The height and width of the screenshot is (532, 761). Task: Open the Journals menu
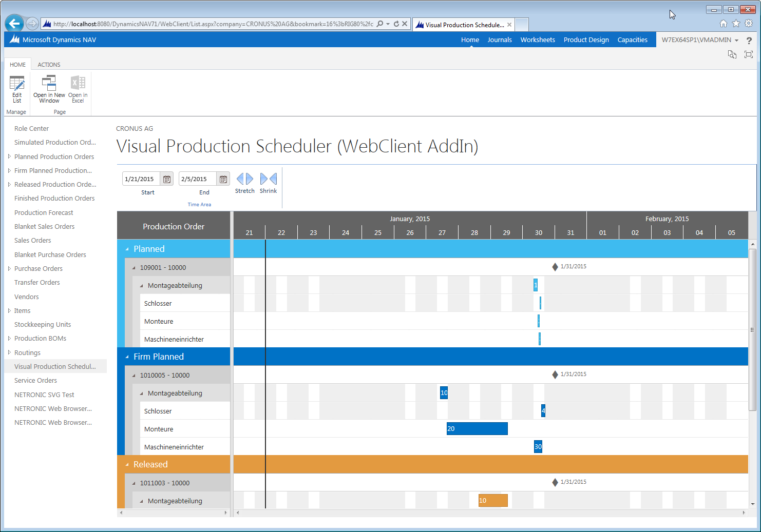coord(500,40)
